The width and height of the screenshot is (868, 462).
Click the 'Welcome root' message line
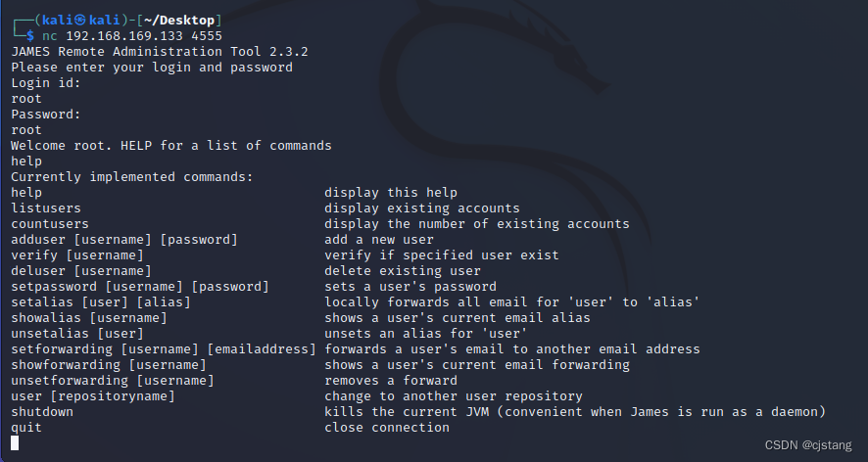coord(171,146)
